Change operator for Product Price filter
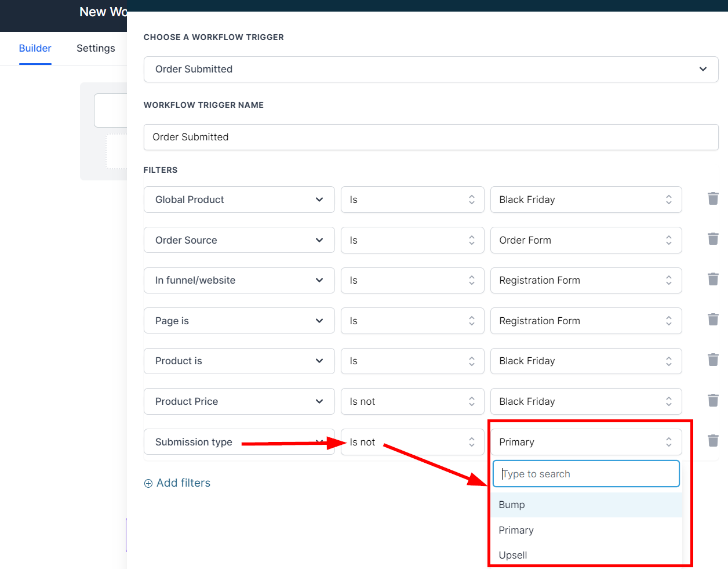 [x=412, y=401]
